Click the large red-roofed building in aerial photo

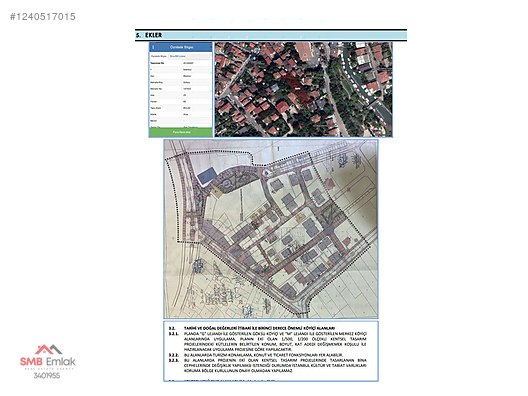(304, 52)
